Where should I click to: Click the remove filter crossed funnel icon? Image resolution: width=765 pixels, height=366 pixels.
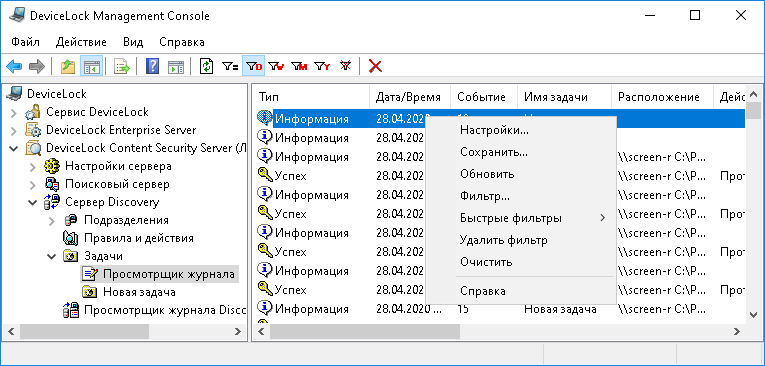click(345, 66)
